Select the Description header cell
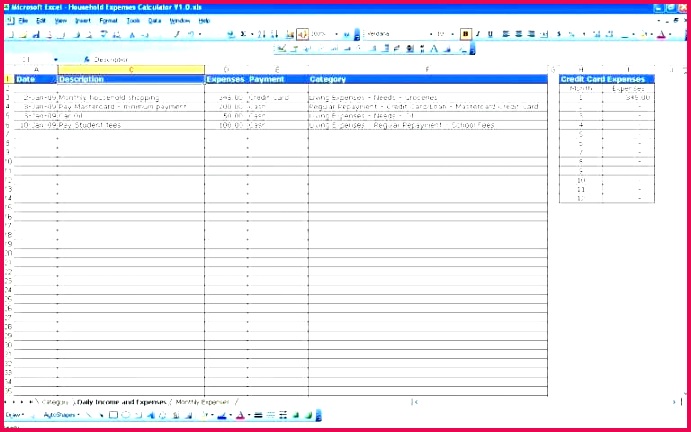Screen dimensions: 691x432 (x=131, y=79)
